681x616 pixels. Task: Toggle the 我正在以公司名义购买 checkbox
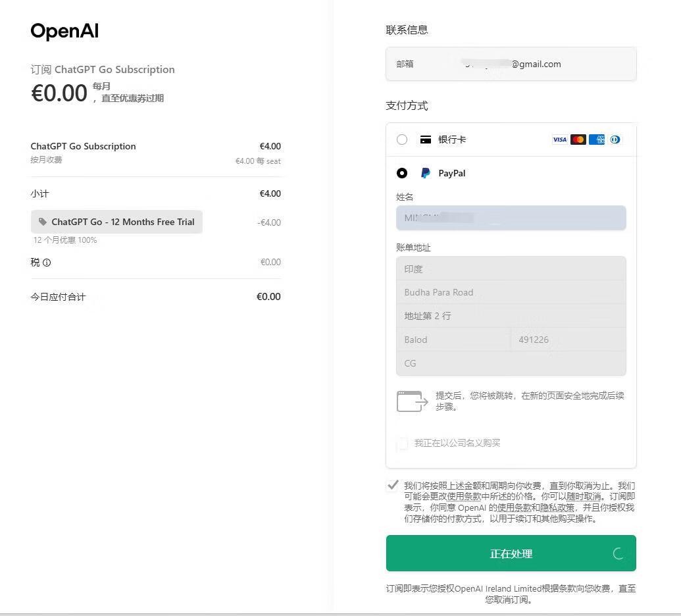pos(402,444)
